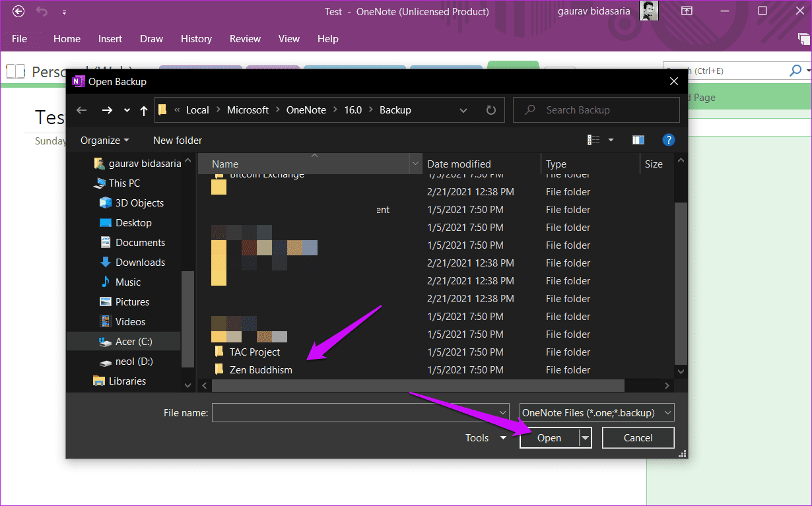The image size is (812, 506).
Task: Open Documents in the navigation pane
Action: click(x=132, y=242)
